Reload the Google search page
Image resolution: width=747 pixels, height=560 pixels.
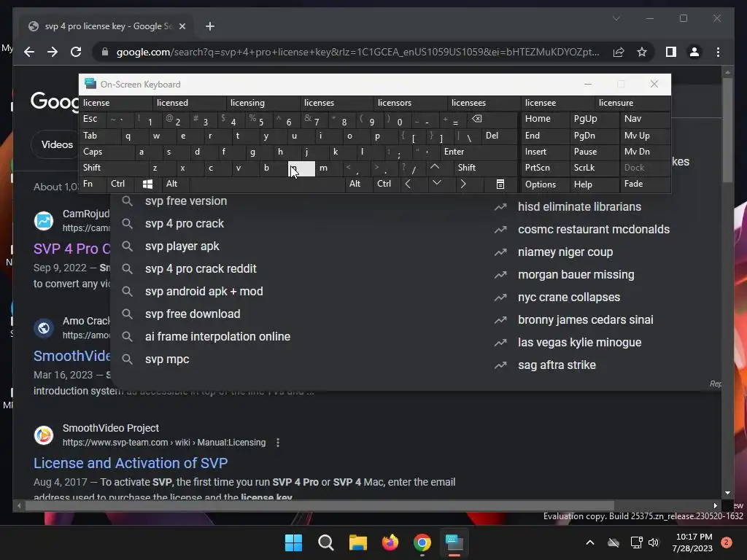point(76,52)
